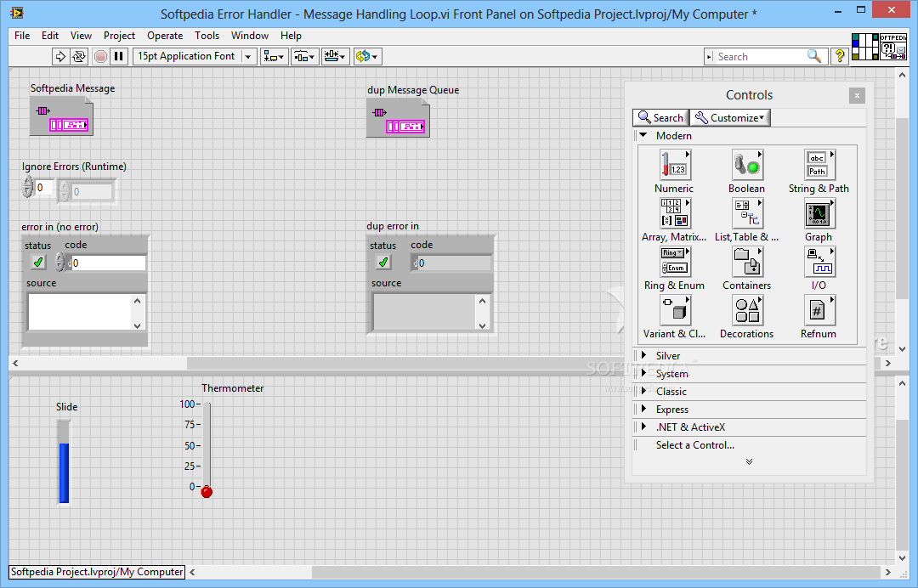Expand the System palette category
Viewport: 918px width, 588px height.
coord(643,373)
